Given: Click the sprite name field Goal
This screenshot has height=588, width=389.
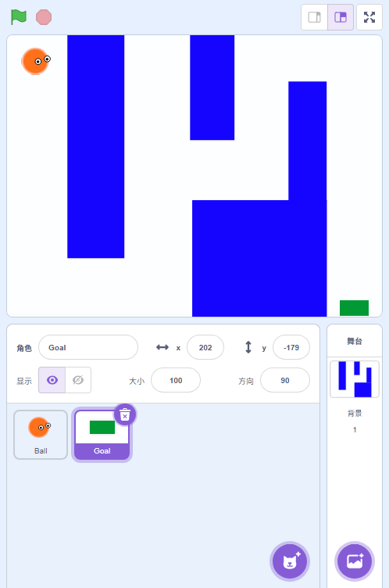Looking at the screenshot, I should [x=88, y=348].
